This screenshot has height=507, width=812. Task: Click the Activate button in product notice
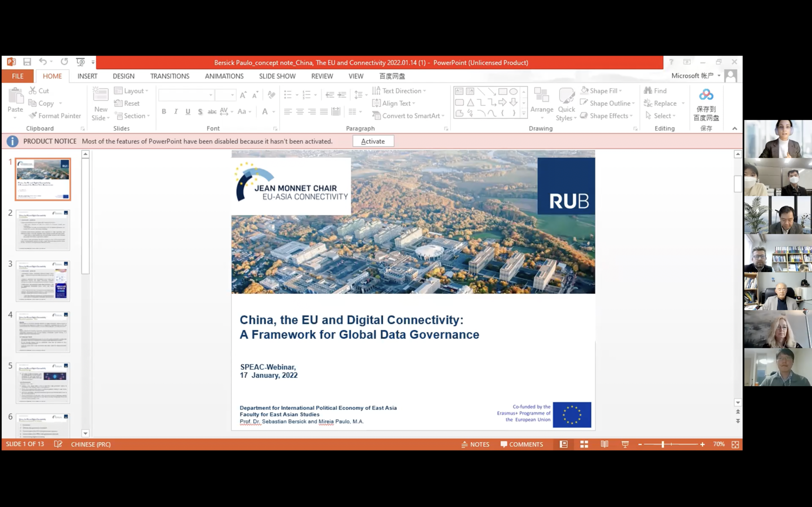pyautogui.click(x=373, y=141)
